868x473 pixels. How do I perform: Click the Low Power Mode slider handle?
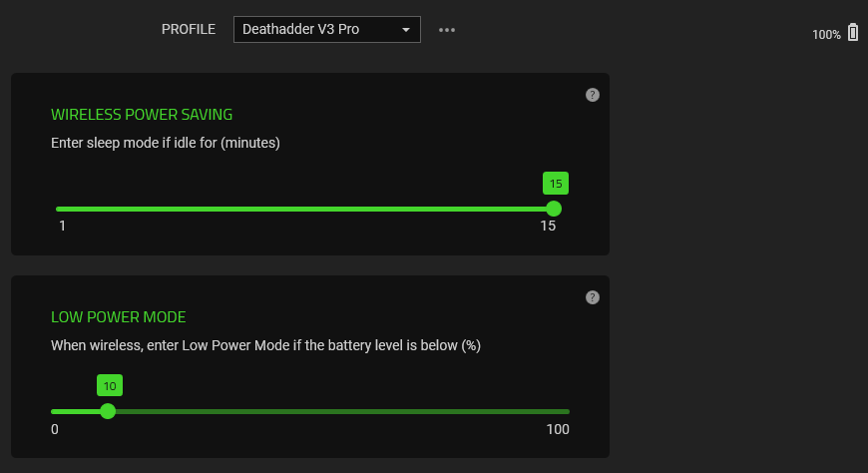pyautogui.click(x=108, y=411)
